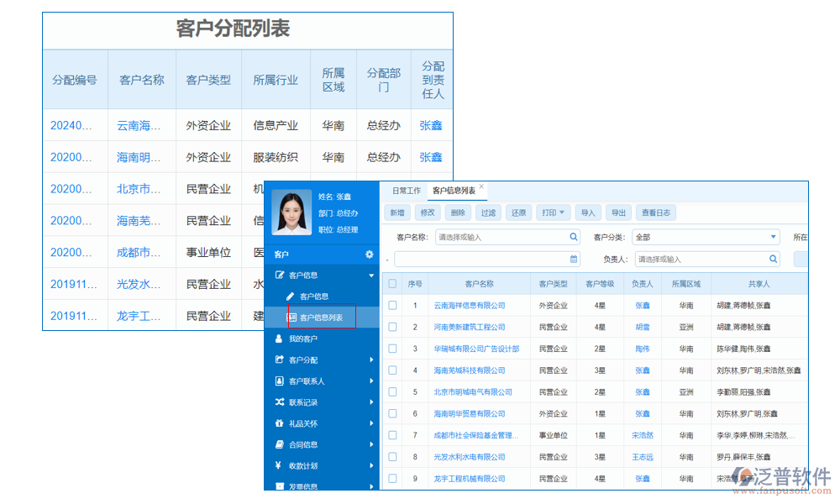Open the calendar icon on the date field
The image size is (840, 504).
pos(573,260)
